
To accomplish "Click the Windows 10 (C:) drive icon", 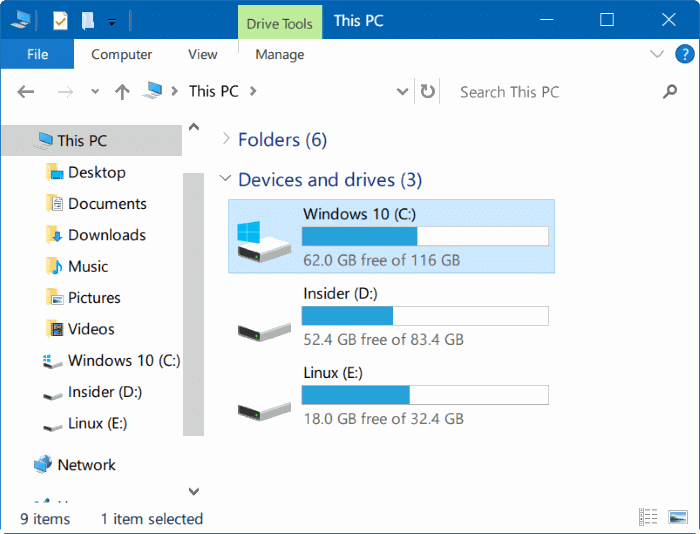I will (x=262, y=241).
